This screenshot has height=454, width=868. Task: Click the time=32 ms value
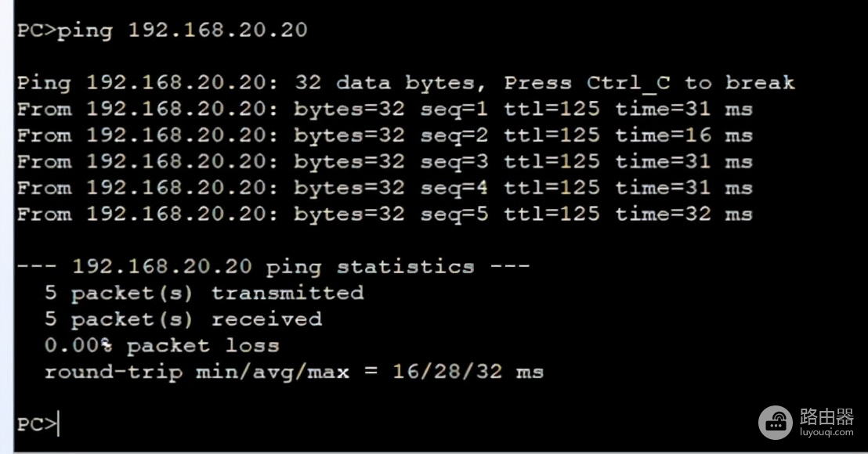(683, 214)
